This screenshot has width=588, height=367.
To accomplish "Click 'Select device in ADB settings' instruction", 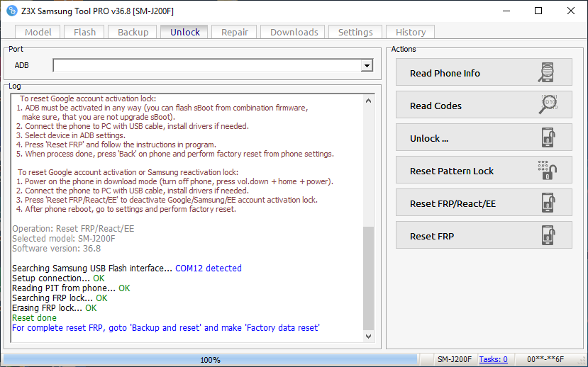I will pyautogui.click(x=71, y=135).
